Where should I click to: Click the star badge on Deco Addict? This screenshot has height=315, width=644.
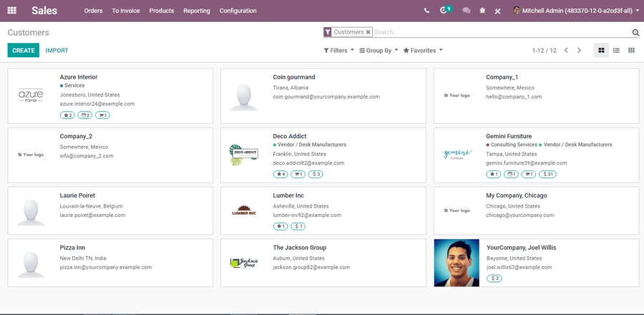pos(280,175)
